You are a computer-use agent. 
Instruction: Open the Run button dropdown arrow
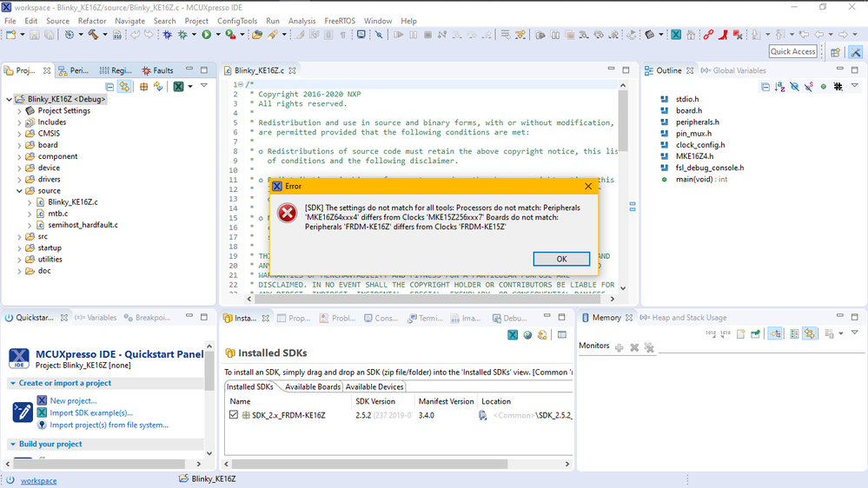pos(217,35)
